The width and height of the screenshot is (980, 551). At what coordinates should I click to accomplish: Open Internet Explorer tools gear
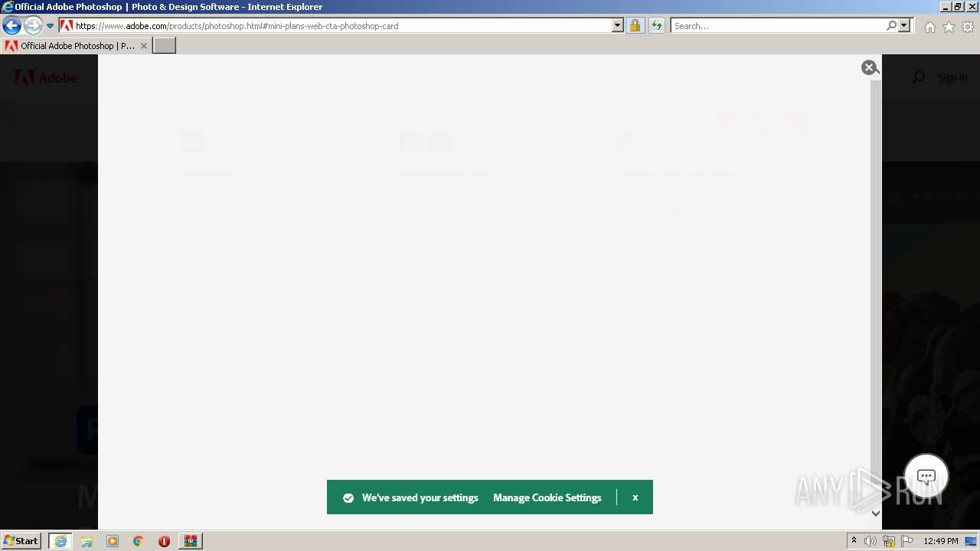(x=968, y=27)
